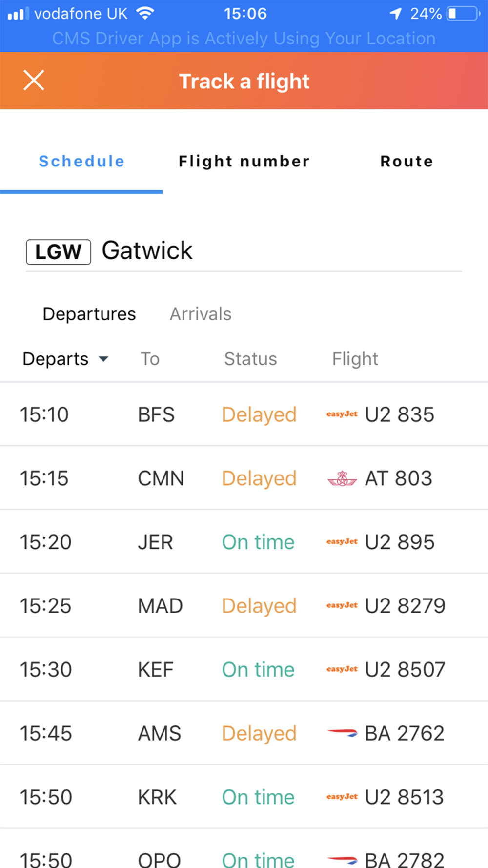Close the Track a flight screen
Screen dimensions: 488x868
34,81
